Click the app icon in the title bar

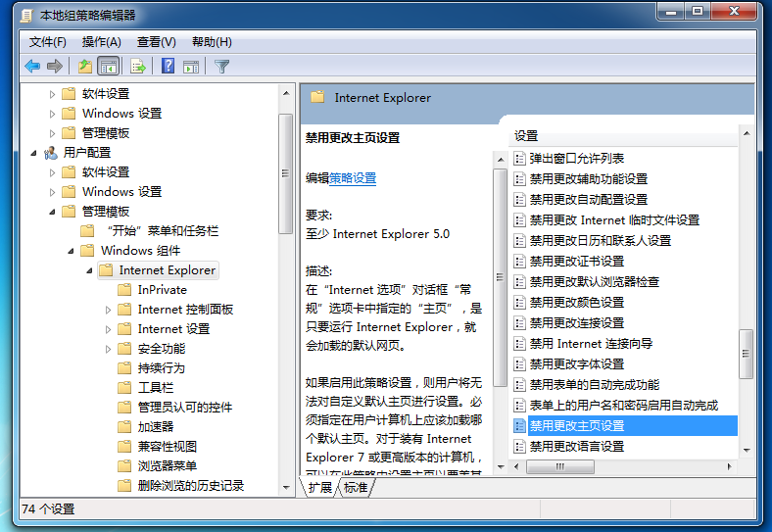click(26, 16)
